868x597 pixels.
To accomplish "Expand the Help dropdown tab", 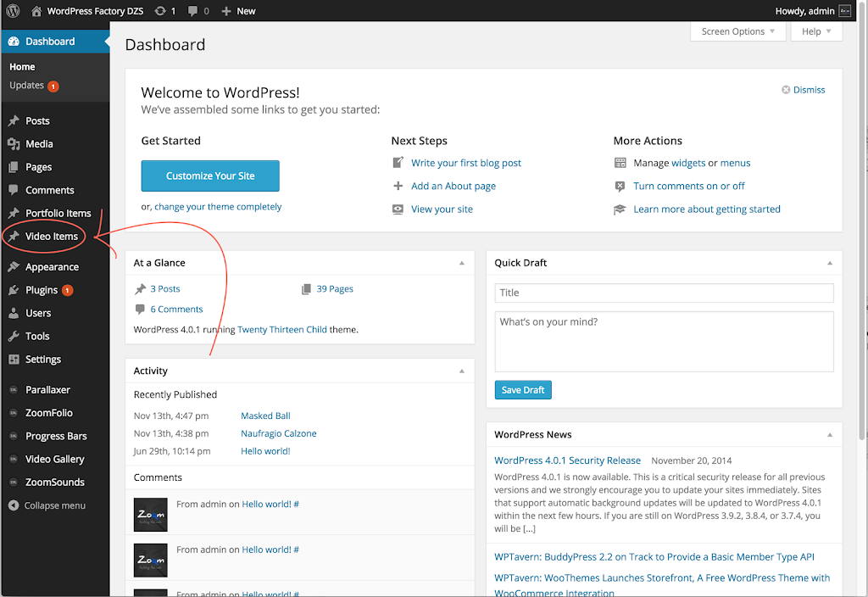I will (816, 31).
